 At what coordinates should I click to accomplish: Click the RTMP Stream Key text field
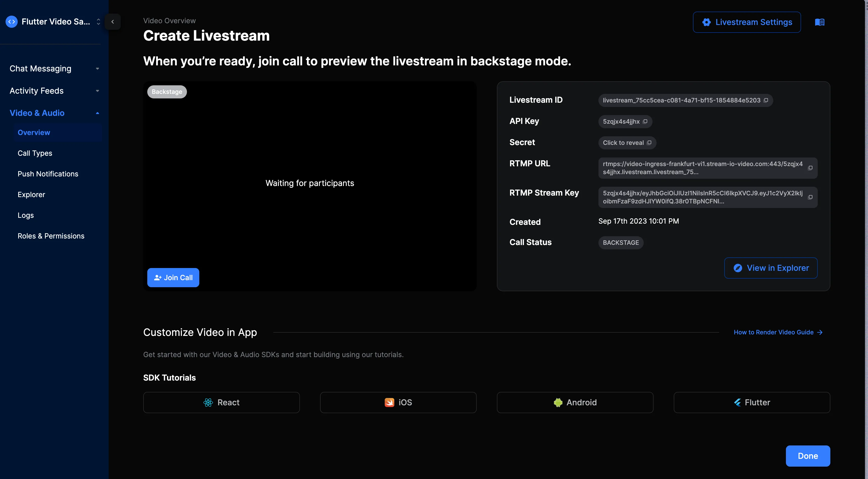pyautogui.click(x=708, y=197)
